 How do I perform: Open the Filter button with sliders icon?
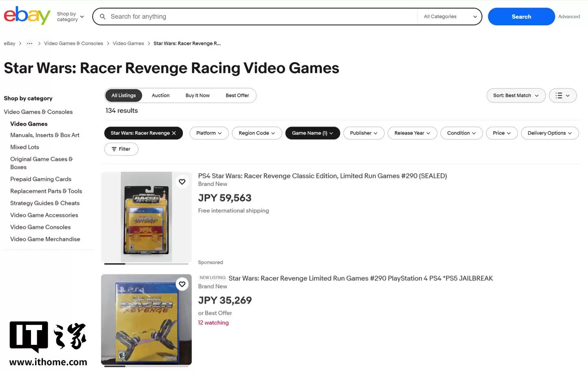pos(121,149)
